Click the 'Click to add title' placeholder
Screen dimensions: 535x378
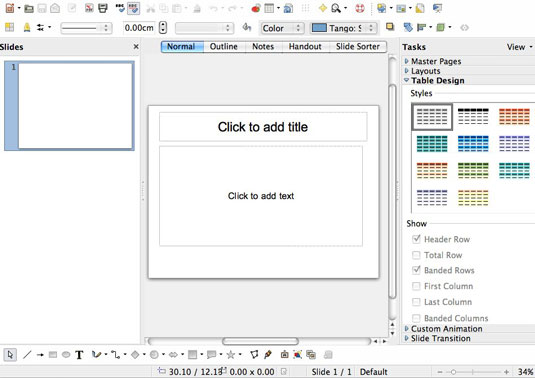coord(263,127)
